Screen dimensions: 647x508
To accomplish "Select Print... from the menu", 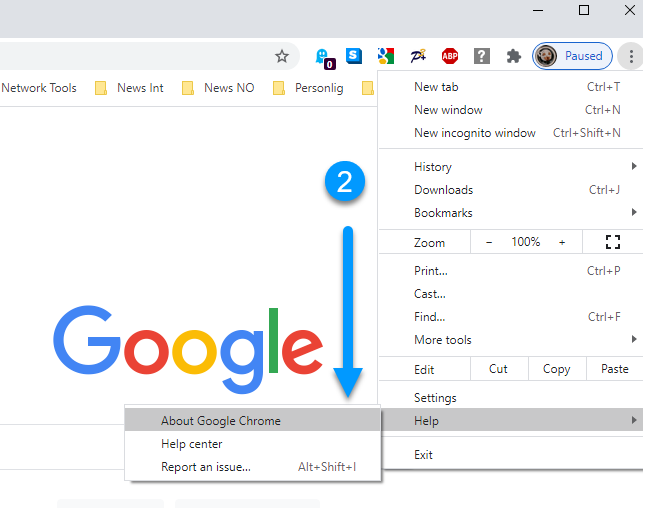I will coord(511,271).
